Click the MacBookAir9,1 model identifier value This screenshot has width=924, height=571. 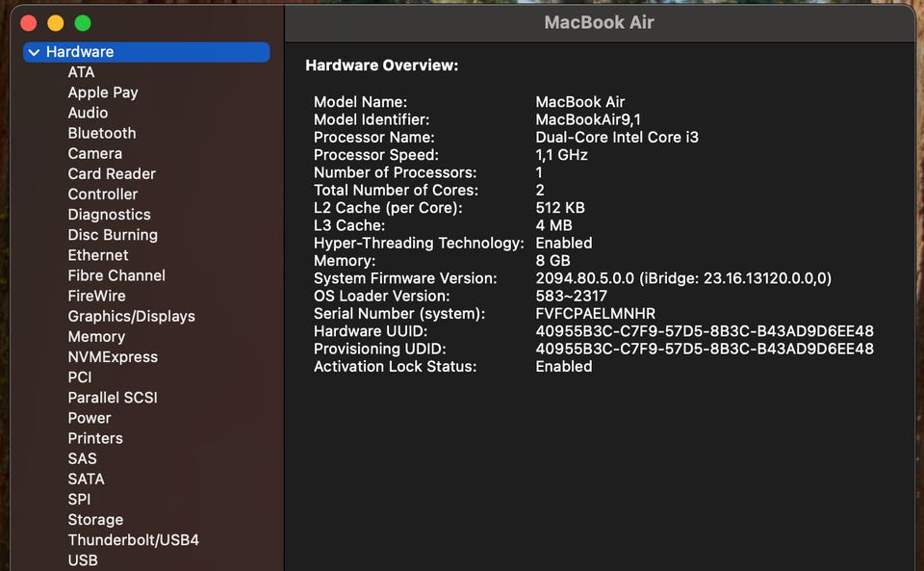pos(587,119)
